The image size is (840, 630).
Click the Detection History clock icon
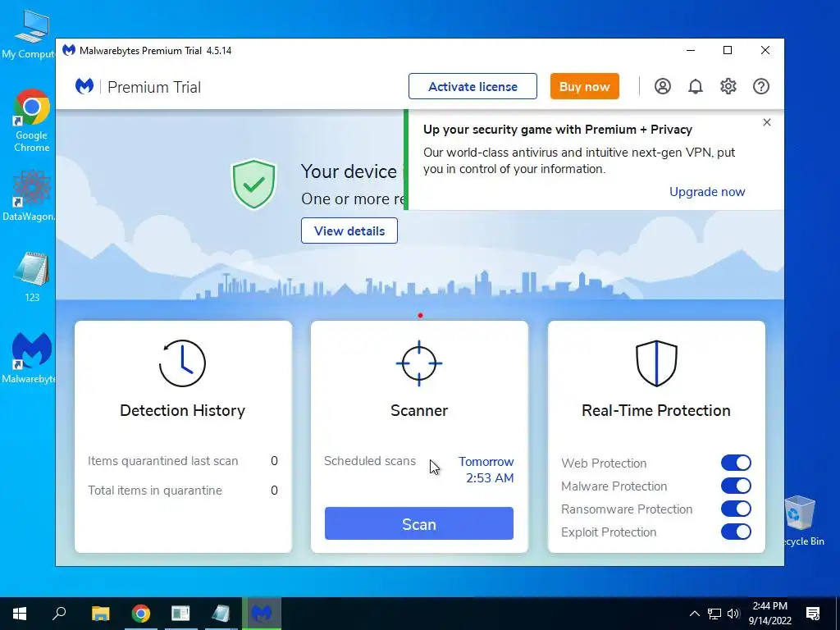coord(182,363)
